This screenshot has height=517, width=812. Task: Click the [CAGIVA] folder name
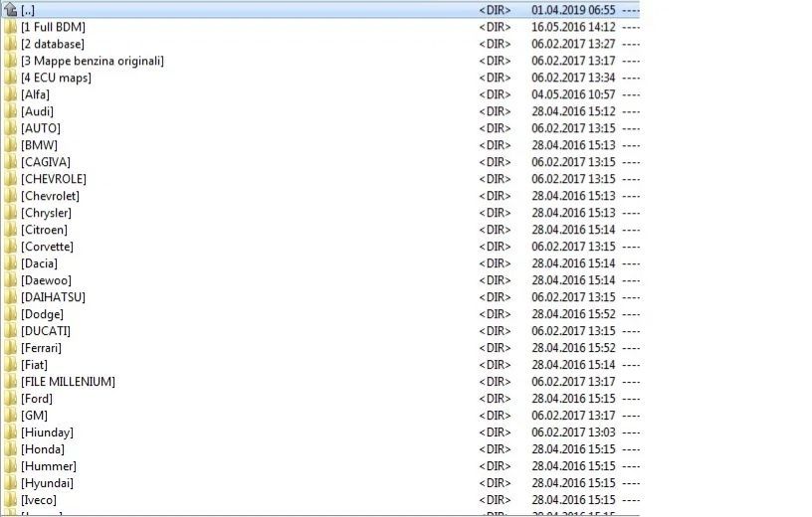click(46, 162)
